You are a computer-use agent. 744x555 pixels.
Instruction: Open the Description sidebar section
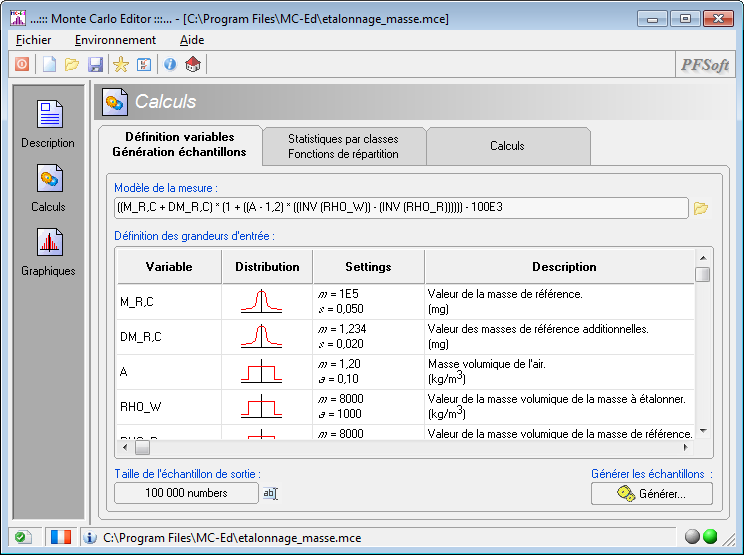pyautogui.click(x=48, y=124)
